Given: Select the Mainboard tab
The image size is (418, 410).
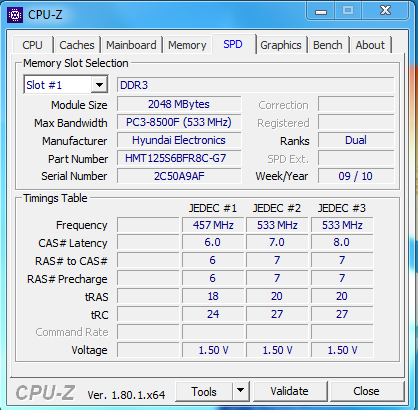Looking at the screenshot, I should (x=131, y=45).
